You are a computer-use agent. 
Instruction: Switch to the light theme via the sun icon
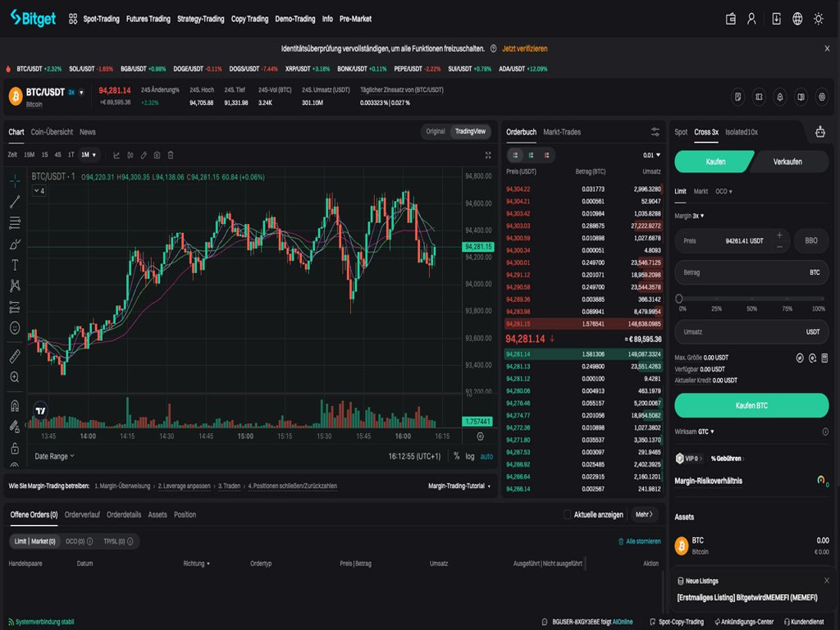819,19
